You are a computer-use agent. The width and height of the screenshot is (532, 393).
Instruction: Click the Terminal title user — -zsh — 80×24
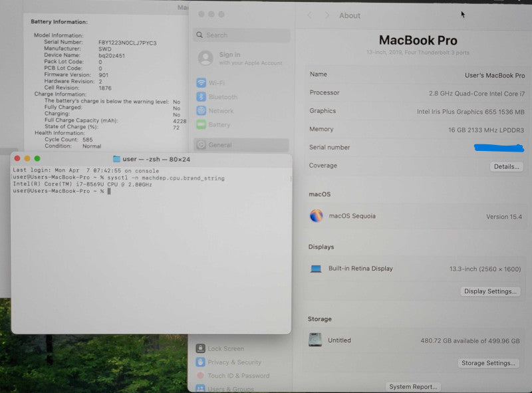coord(156,159)
